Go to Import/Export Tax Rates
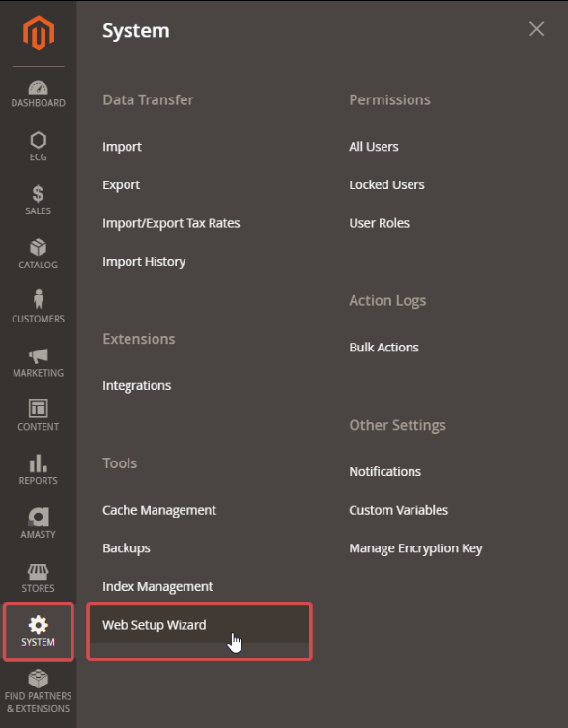 (171, 223)
